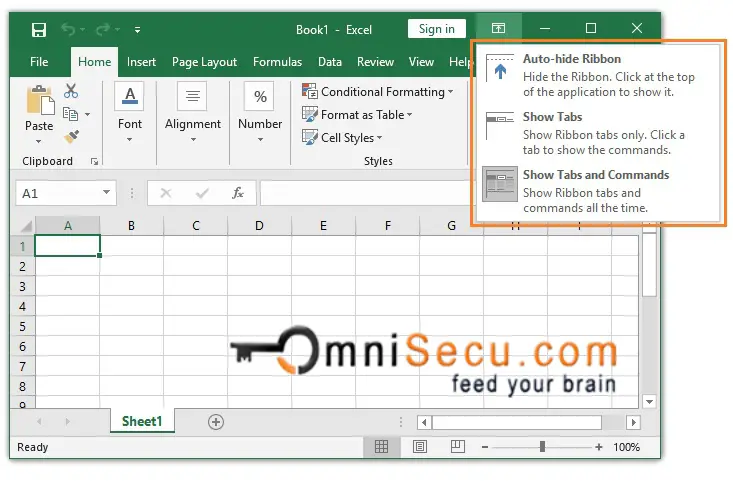The height and width of the screenshot is (481, 733).
Task: Open Cell Styles gallery
Action: (x=342, y=137)
